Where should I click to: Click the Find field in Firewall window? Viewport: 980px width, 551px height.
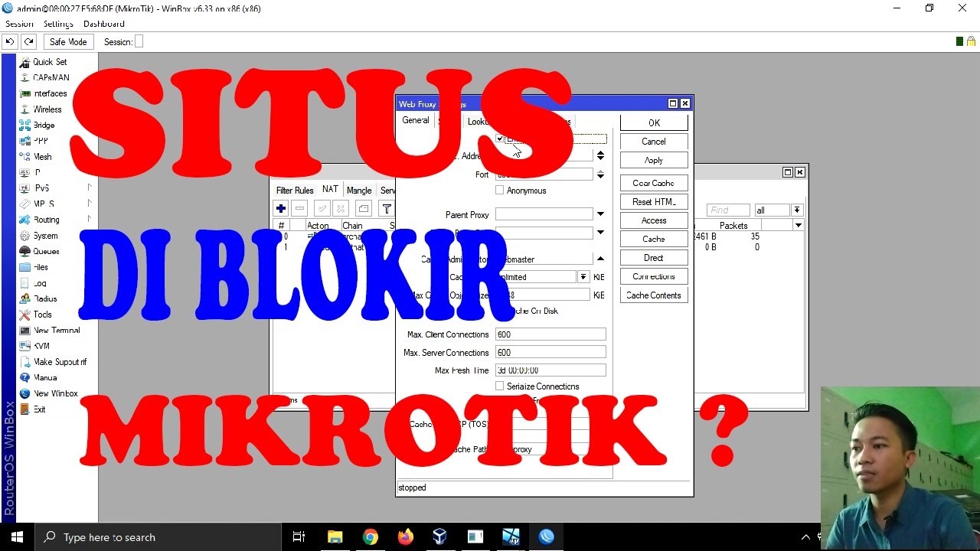pyautogui.click(x=727, y=210)
